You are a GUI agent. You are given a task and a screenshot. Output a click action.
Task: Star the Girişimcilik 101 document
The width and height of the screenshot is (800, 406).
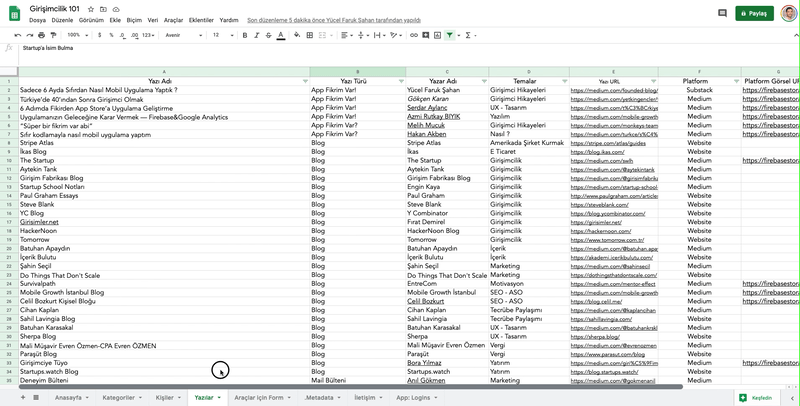(91, 9)
